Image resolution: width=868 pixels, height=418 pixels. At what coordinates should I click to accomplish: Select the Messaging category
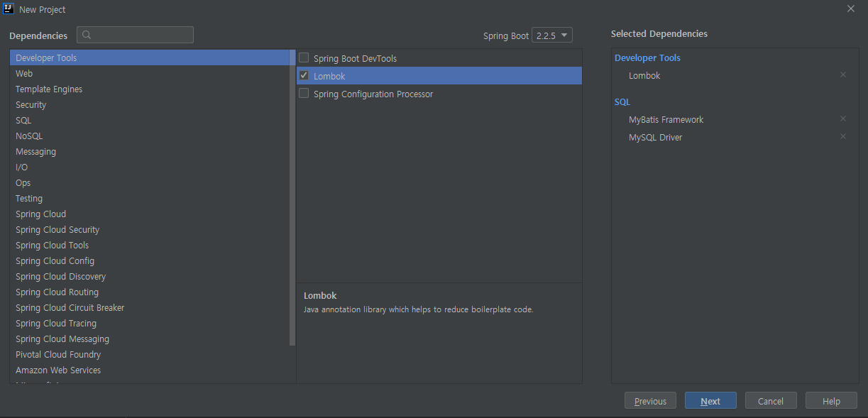click(x=150, y=151)
